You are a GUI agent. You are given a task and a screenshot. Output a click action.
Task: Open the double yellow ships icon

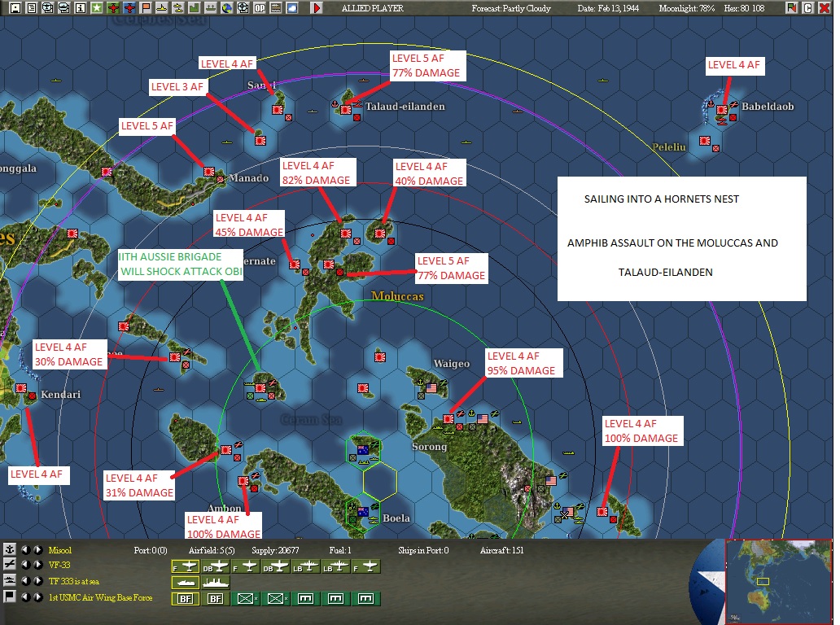tap(177, 8)
